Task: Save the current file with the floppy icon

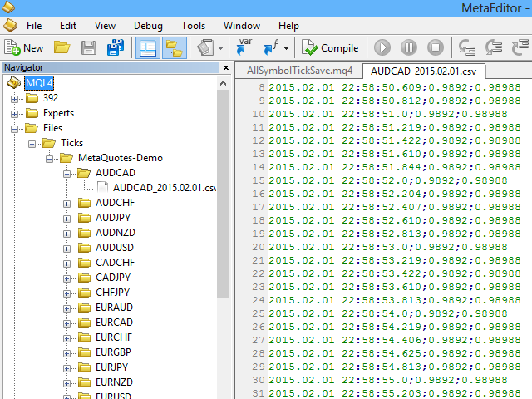Action: [x=89, y=48]
